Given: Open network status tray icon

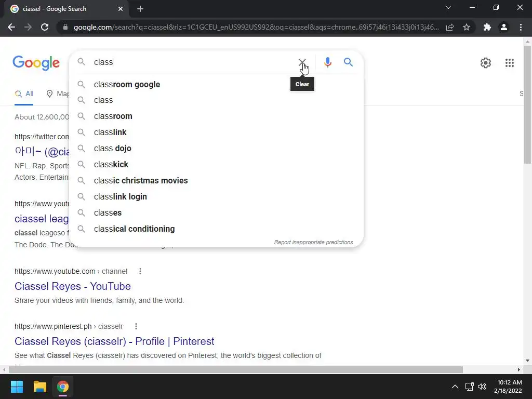Looking at the screenshot, I should pos(470,387).
